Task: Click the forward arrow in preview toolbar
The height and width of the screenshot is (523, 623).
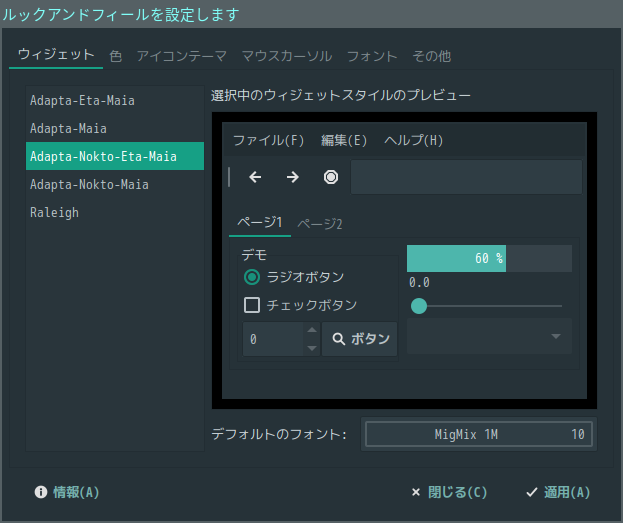Action: pyautogui.click(x=293, y=177)
